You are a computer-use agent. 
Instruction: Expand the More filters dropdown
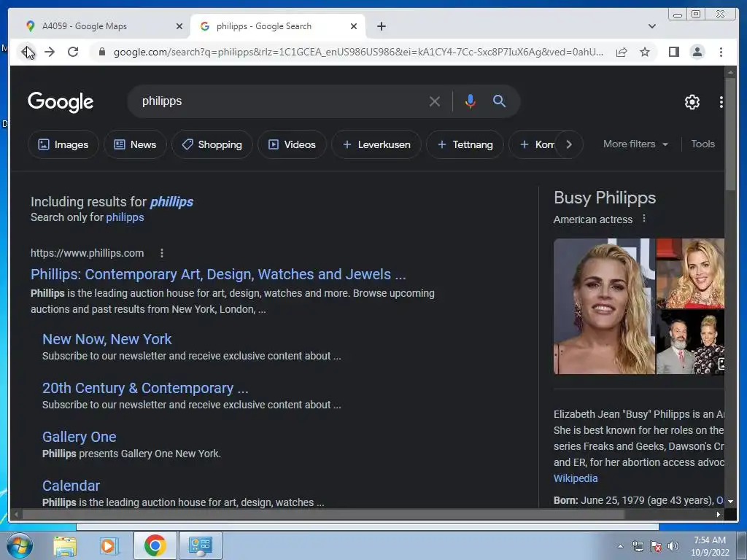click(x=635, y=144)
